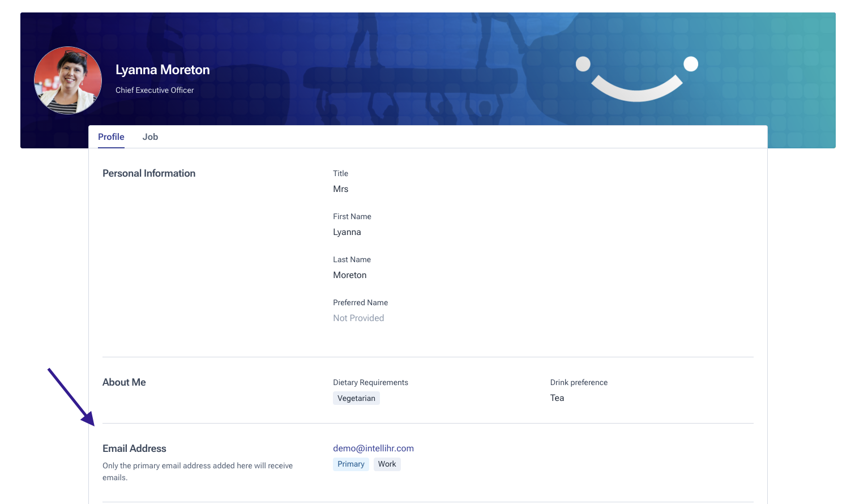
Task: Click the Work email tag
Action: coord(387,464)
